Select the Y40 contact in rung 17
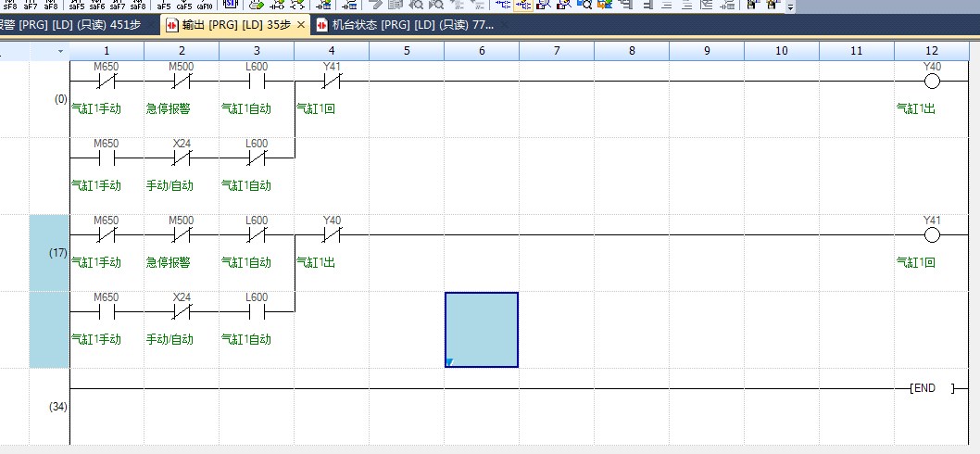The image size is (980, 454). click(x=332, y=235)
